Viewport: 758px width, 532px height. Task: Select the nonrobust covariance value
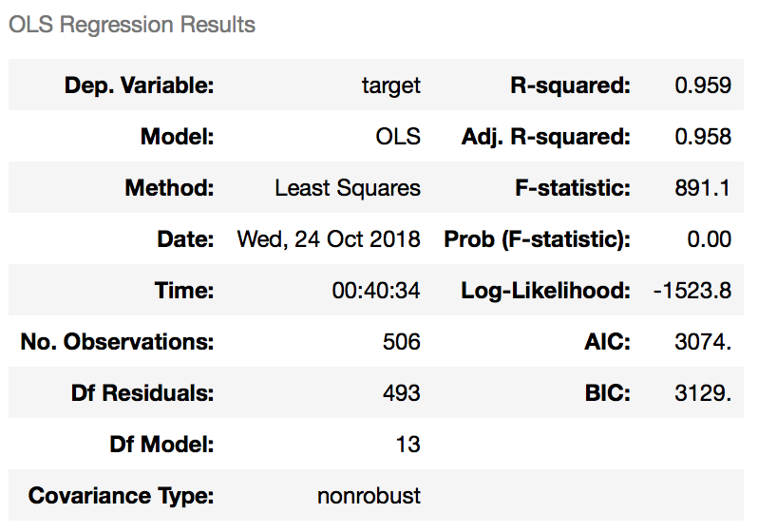(x=369, y=496)
